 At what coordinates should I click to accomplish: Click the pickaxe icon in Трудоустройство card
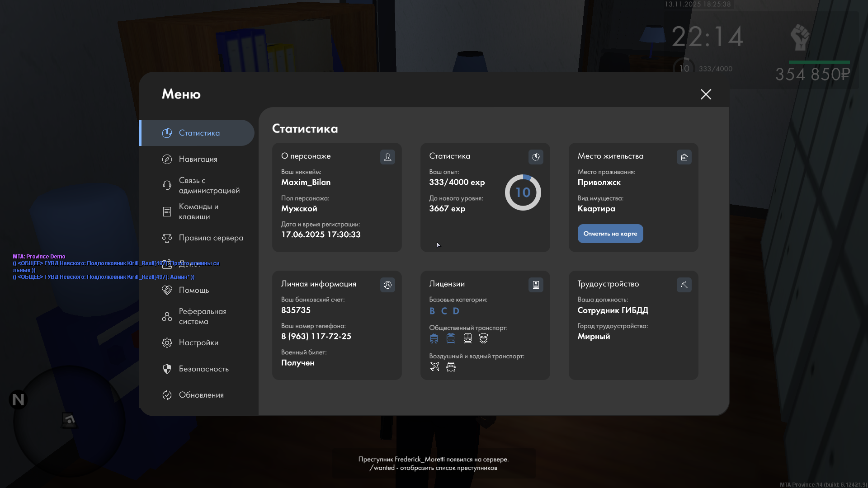684,285
